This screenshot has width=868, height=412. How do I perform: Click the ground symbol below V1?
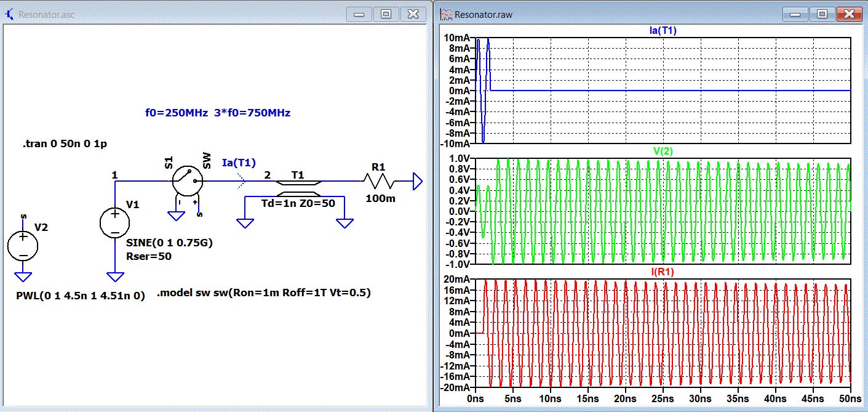coord(114,277)
